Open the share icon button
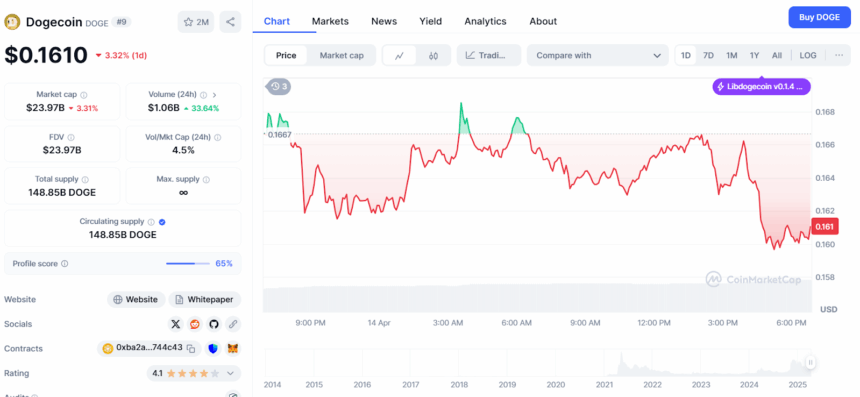This screenshot has width=860, height=397. point(230,22)
